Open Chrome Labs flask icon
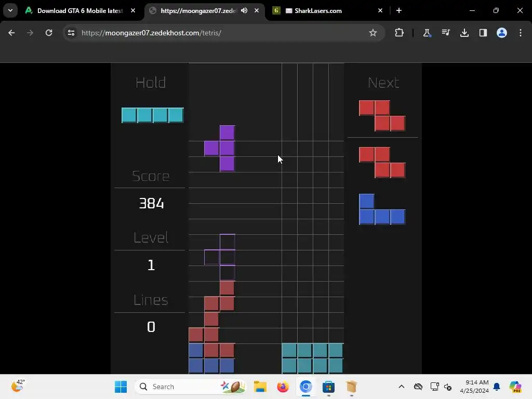 point(427,33)
